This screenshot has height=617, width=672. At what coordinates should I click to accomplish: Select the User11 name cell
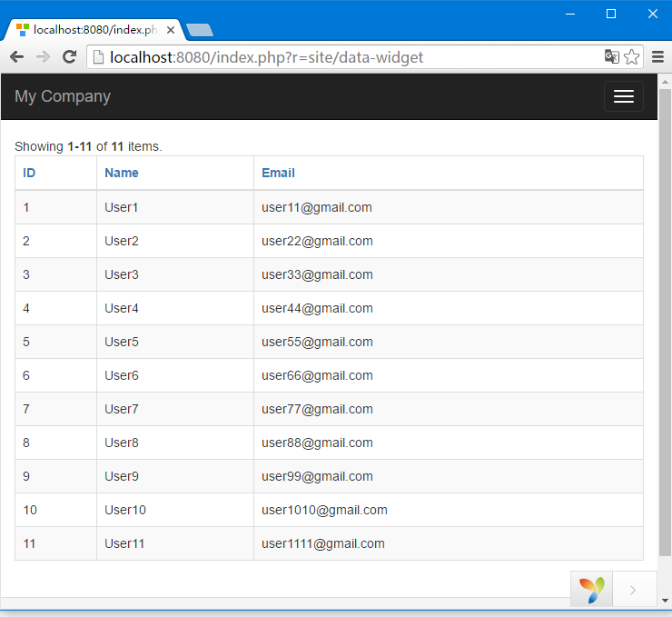click(175, 543)
